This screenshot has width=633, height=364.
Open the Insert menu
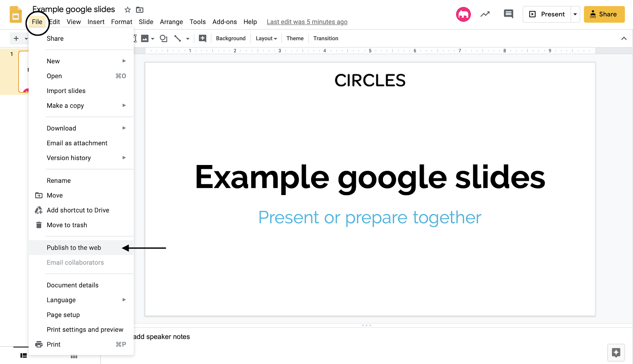click(96, 22)
